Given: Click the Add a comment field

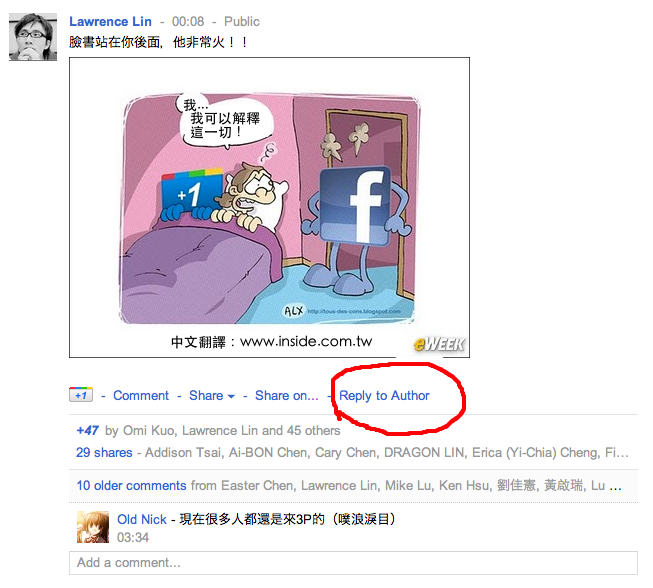Looking at the screenshot, I should point(353,563).
